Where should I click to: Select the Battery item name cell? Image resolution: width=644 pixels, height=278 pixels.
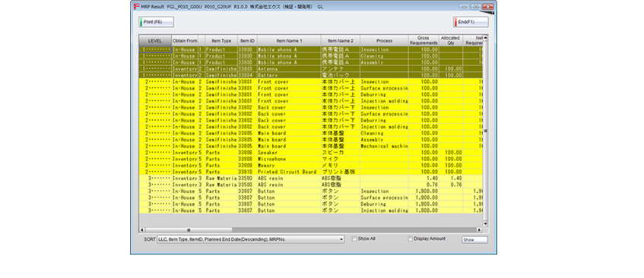pos(289,75)
